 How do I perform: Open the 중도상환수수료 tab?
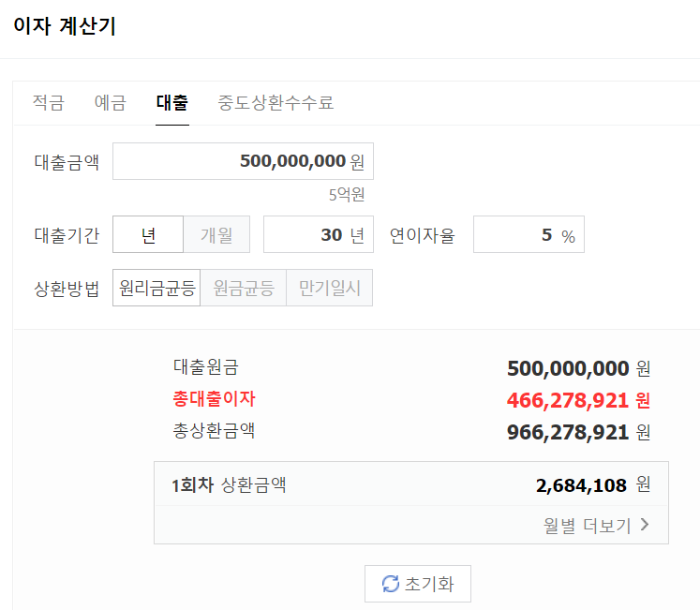pos(276,103)
